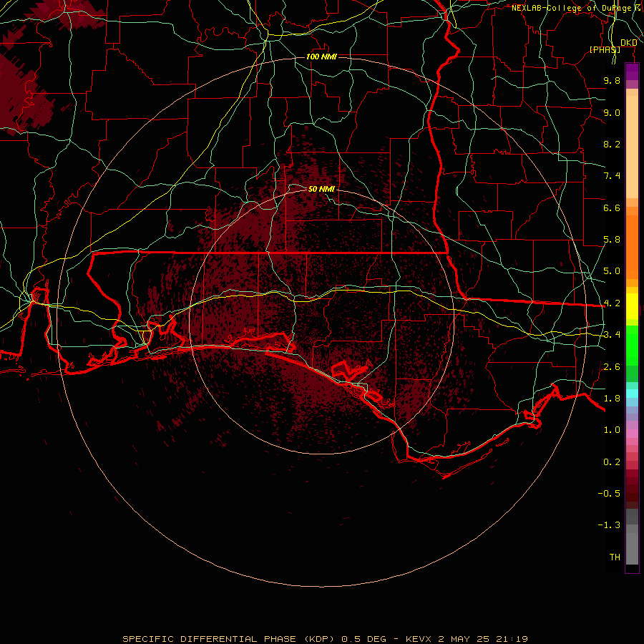Click the "50 NMI" range ring label
Viewport: 644px width, 644px height.
click(321, 189)
